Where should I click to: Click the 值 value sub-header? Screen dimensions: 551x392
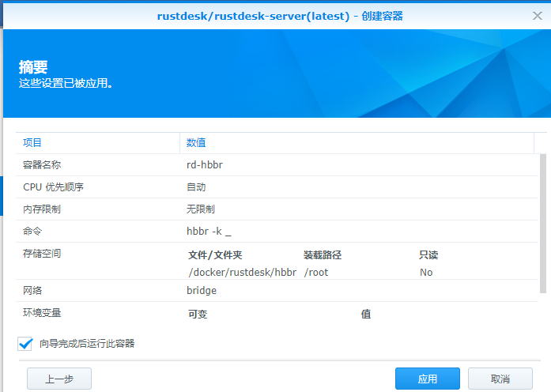pyautogui.click(x=366, y=314)
